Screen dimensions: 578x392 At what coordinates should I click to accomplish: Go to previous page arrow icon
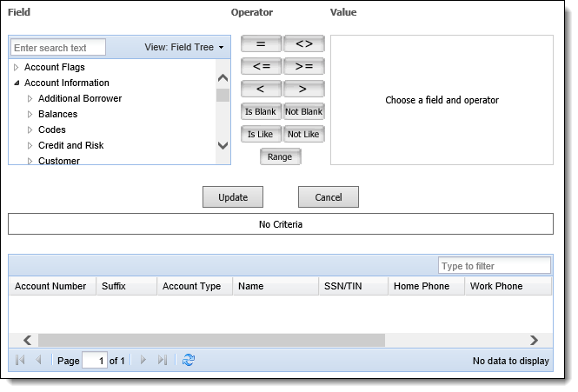38,360
